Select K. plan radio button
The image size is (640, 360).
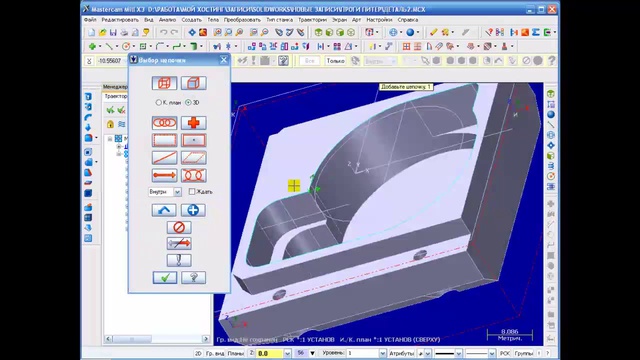click(x=158, y=102)
